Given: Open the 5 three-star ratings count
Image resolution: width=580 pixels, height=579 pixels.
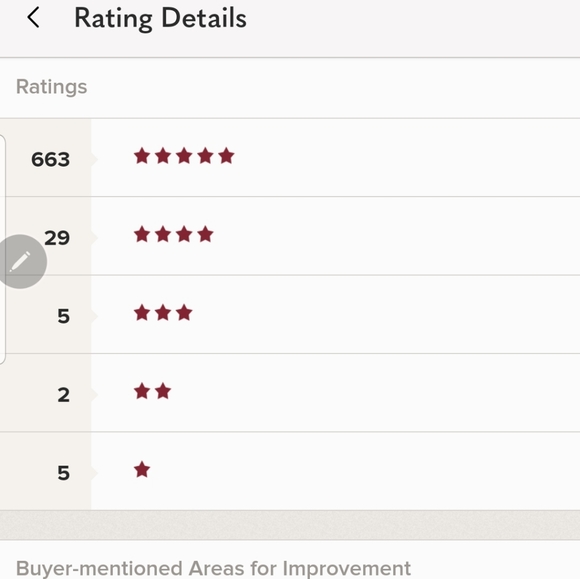Looking at the screenshot, I should point(63,316).
